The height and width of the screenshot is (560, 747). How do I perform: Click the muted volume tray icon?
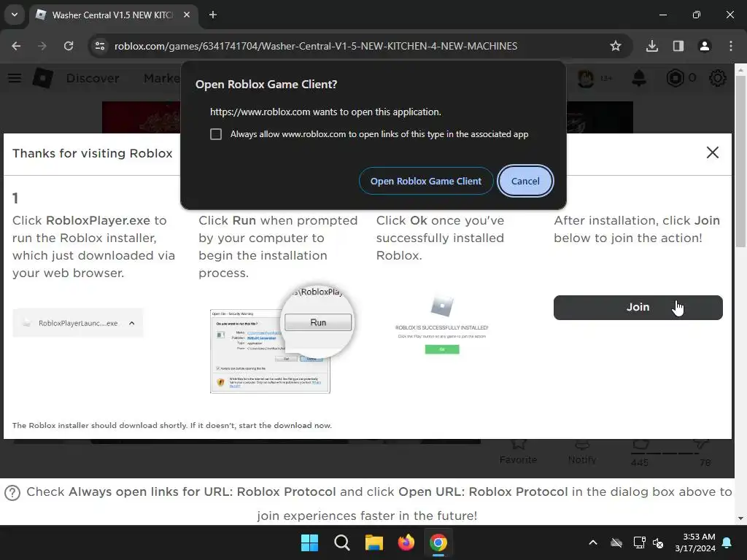pyautogui.click(x=659, y=542)
